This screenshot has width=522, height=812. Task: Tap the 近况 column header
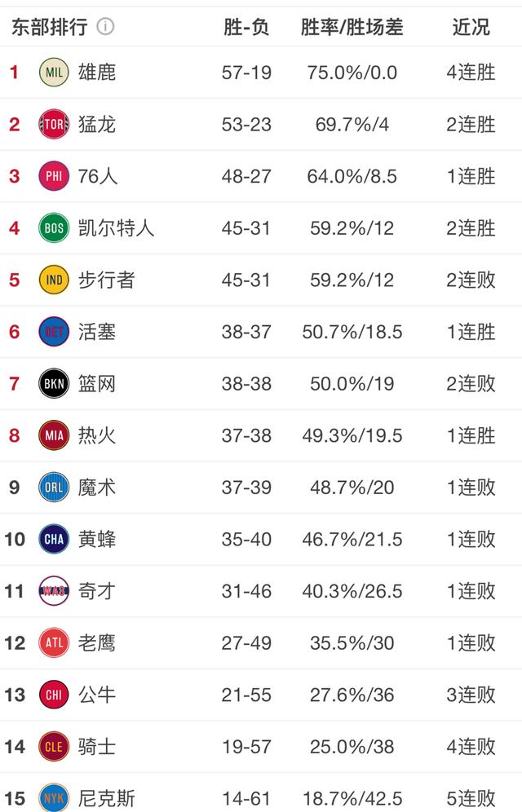tap(471, 27)
